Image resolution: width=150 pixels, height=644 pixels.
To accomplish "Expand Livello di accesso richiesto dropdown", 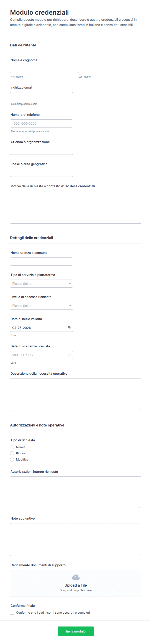I will [41, 305].
